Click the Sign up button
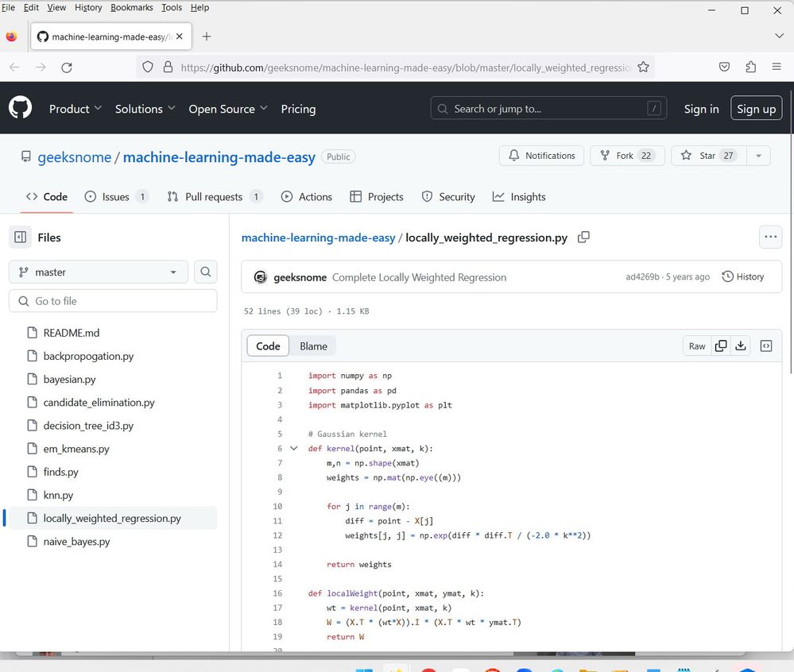The width and height of the screenshot is (794, 672). click(756, 108)
